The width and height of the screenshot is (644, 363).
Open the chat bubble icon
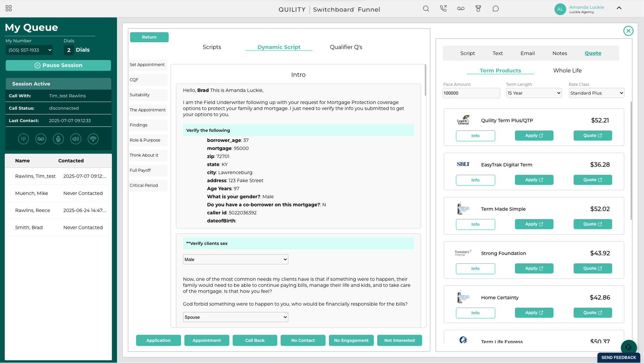click(495, 9)
